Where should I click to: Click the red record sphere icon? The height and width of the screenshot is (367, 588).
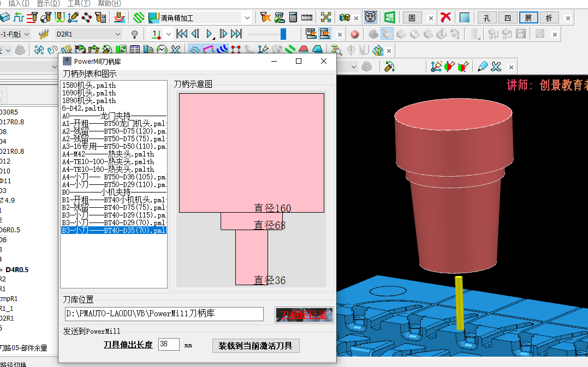tap(354, 34)
